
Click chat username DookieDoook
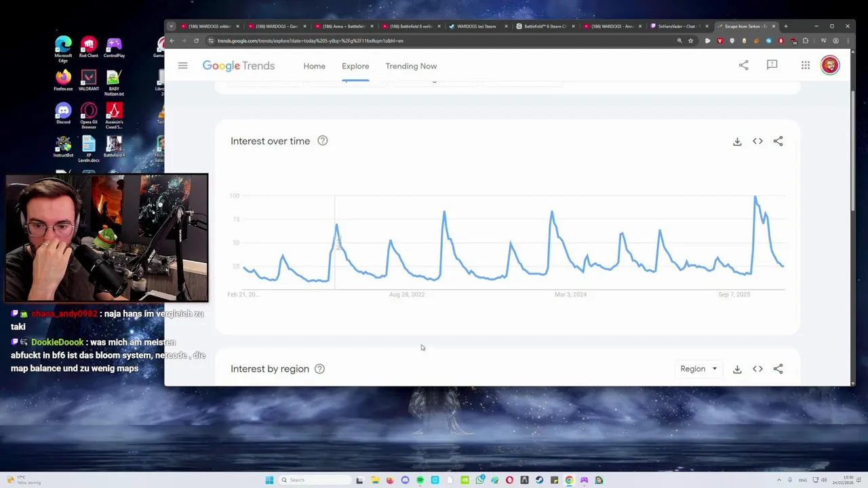(57, 343)
